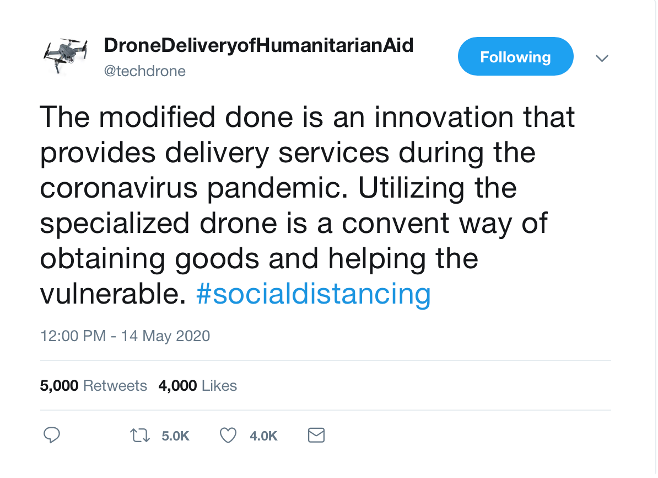Like the tweet with the heart icon

(228, 435)
